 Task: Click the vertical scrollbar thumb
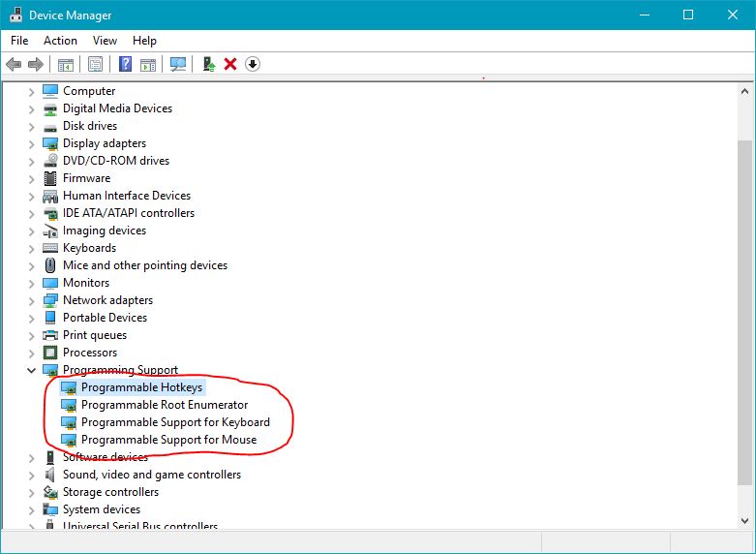[x=744, y=313]
